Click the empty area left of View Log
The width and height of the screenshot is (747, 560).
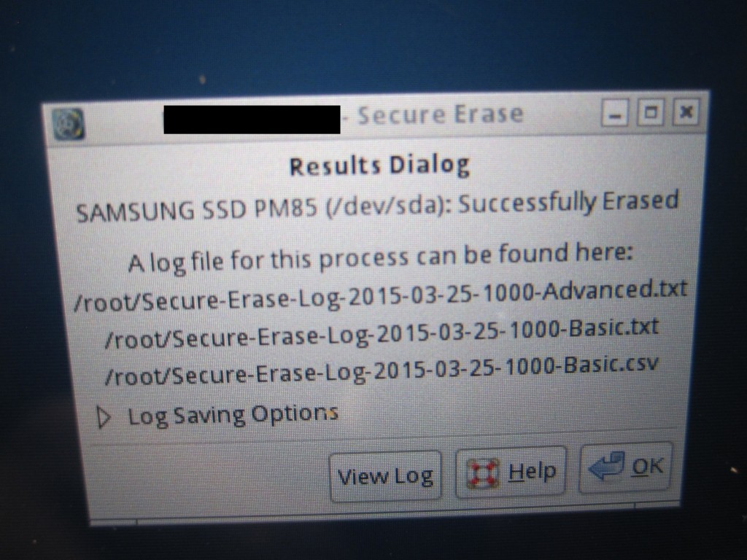click(x=209, y=478)
